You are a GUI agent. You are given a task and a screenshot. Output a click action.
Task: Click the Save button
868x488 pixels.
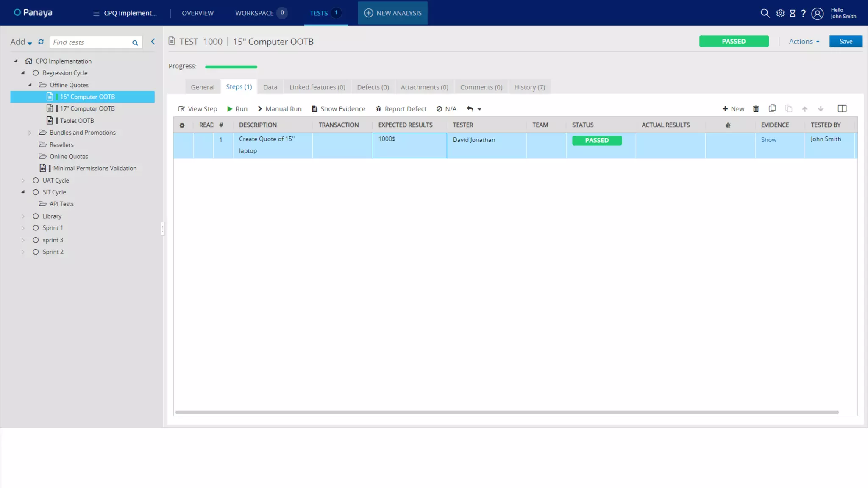tap(846, 42)
